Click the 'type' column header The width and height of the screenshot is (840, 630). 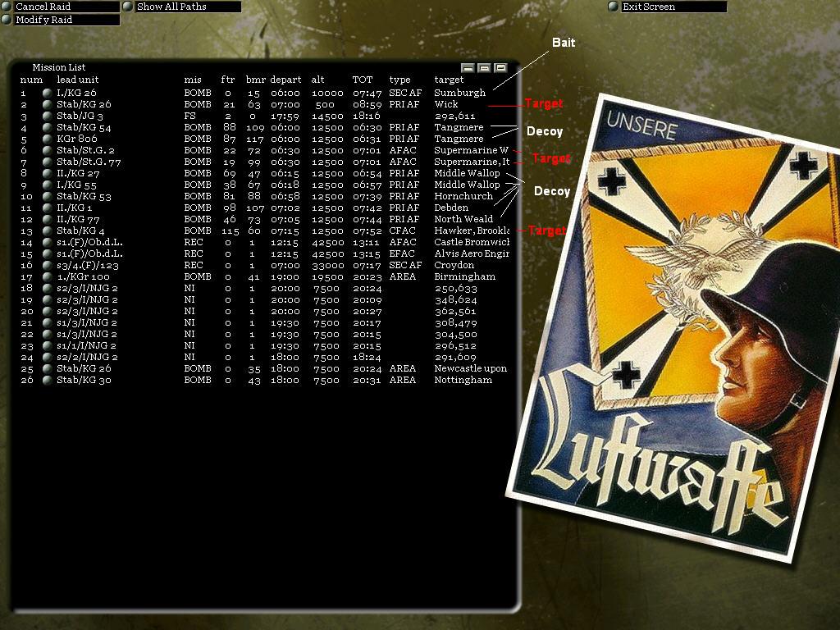point(399,80)
